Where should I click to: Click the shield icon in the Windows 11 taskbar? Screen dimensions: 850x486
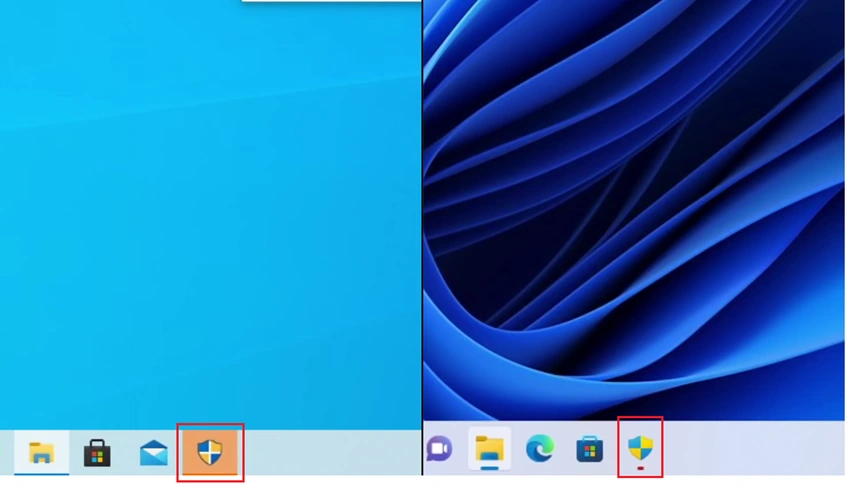coord(640,448)
